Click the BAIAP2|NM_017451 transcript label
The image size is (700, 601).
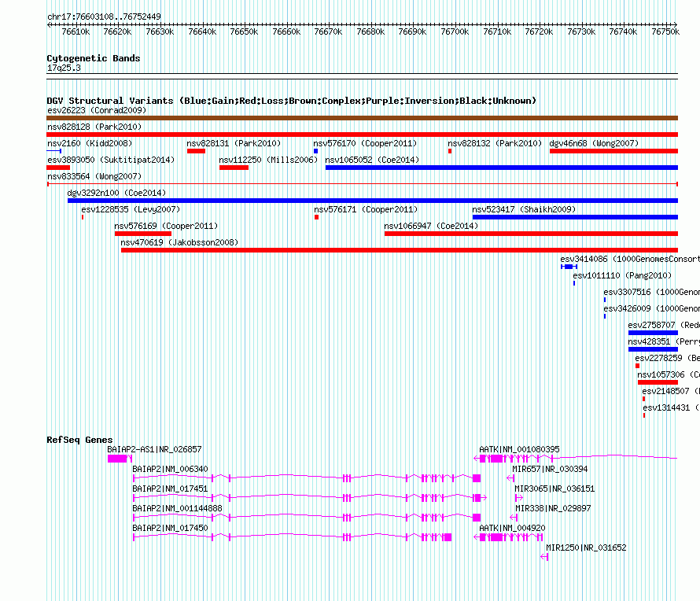[170, 489]
